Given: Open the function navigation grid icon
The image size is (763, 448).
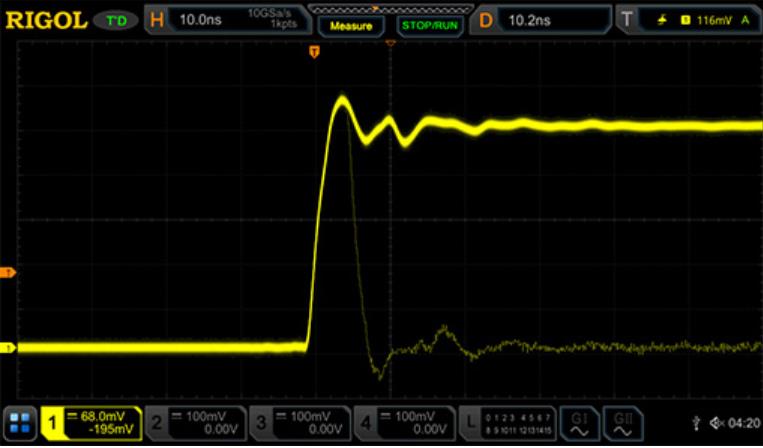Looking at the screenshot, I should tap(21, 424).
